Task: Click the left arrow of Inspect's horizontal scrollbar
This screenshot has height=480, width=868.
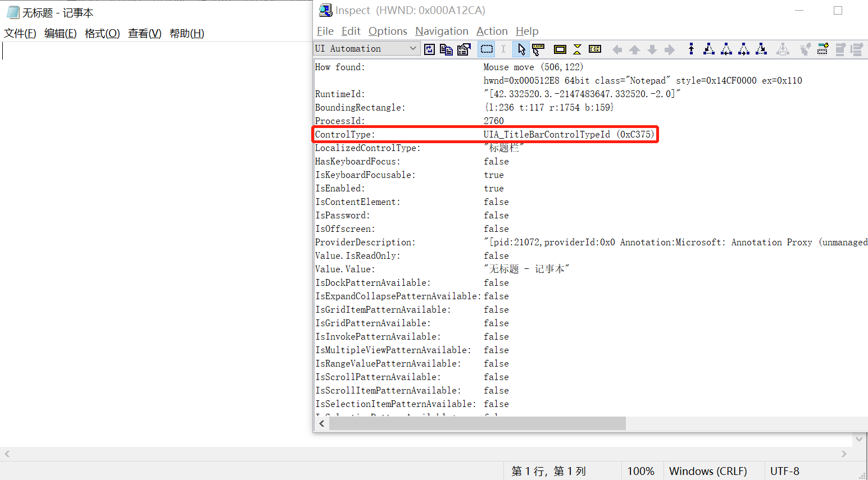Action: coord(321,423)
